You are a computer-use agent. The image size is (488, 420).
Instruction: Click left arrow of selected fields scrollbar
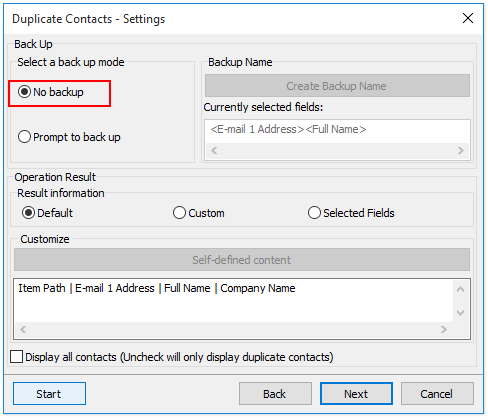point(214,151)
